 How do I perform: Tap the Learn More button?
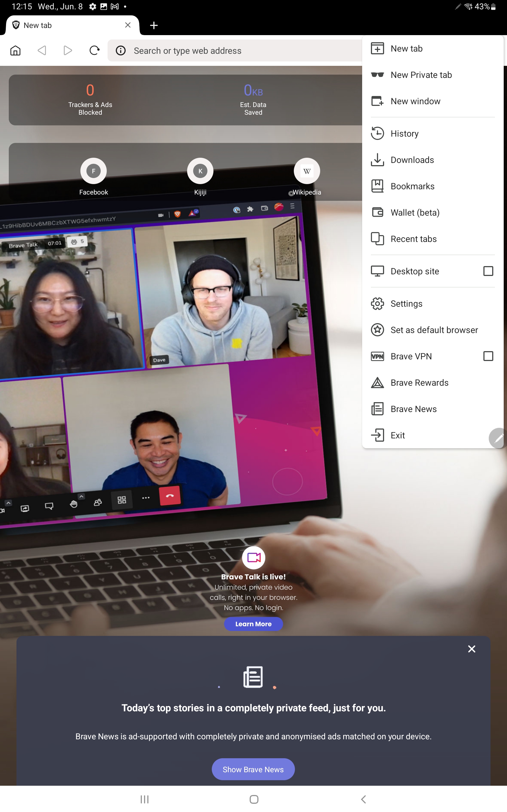253,624
